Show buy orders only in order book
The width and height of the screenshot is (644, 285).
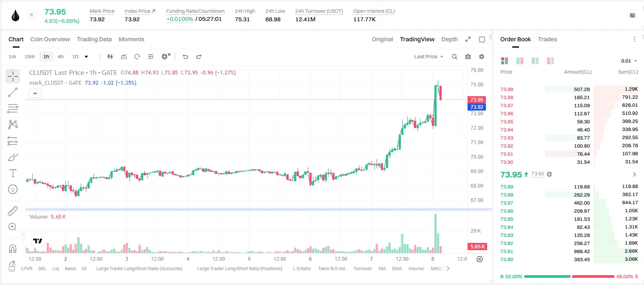pyautogui.click(x=535, y=61)
